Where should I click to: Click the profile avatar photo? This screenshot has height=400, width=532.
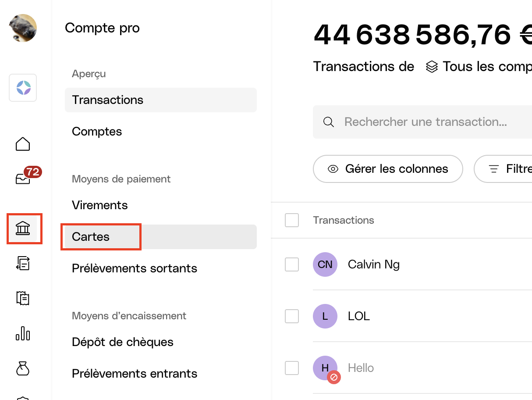click(23, 28)
